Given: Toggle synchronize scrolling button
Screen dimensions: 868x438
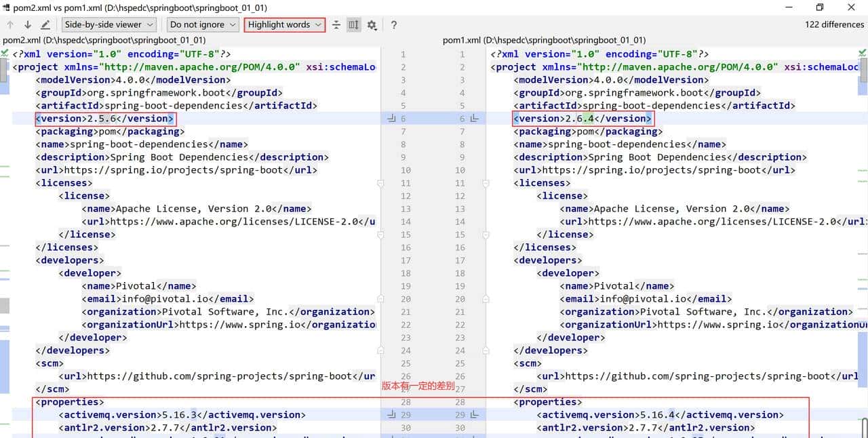Looking at the screenshot, I should tap(354, 25).
